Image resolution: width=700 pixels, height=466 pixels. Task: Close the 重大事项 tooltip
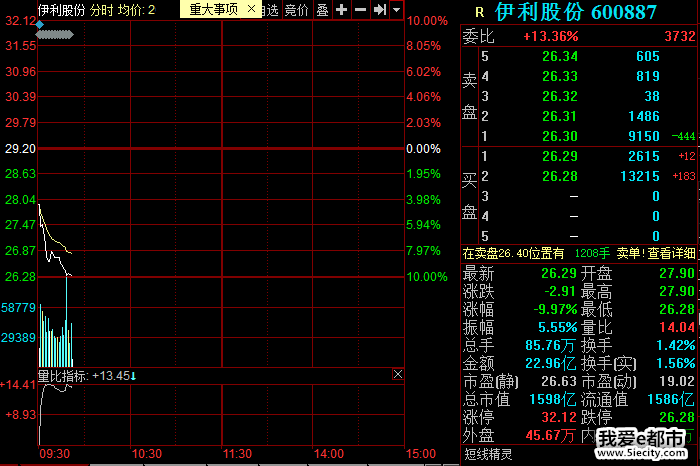[251, 8]
